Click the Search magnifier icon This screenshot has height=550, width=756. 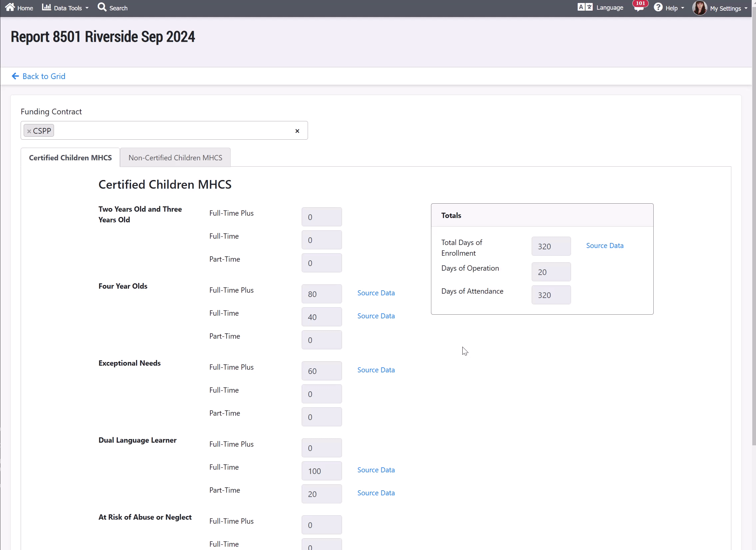pos(102,7)
